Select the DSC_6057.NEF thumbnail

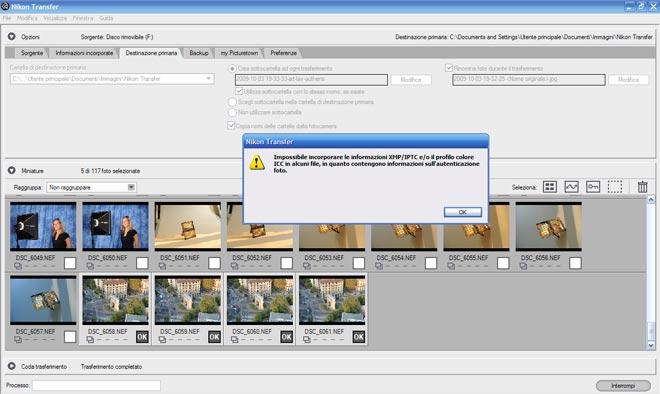click(x=43, y=300)
